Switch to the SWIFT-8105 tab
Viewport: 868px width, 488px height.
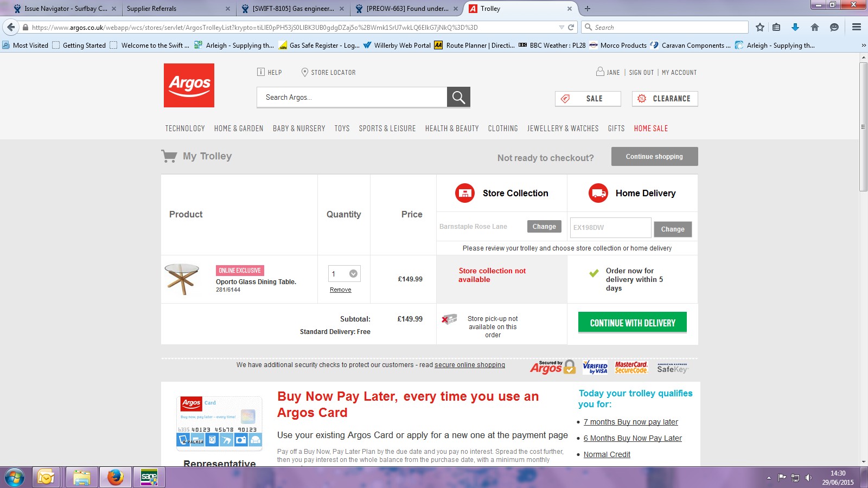pyautogui.click(x=293, y=9)
